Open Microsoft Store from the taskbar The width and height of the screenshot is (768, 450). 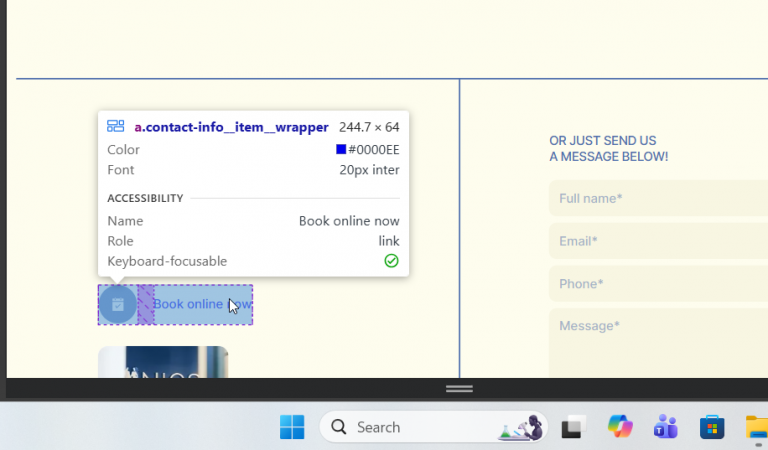(712, 427)
